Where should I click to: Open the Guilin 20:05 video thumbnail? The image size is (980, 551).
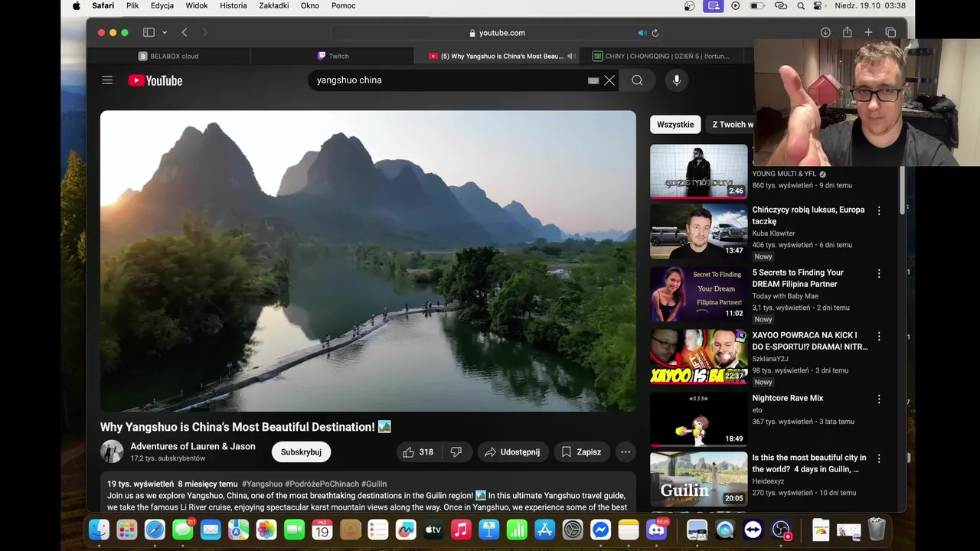699,479
